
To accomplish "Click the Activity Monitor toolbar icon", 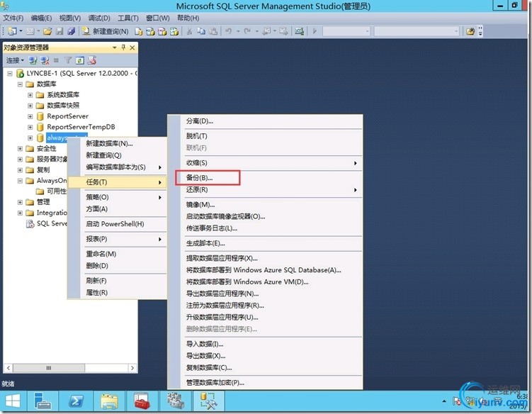I will point(299,31).
